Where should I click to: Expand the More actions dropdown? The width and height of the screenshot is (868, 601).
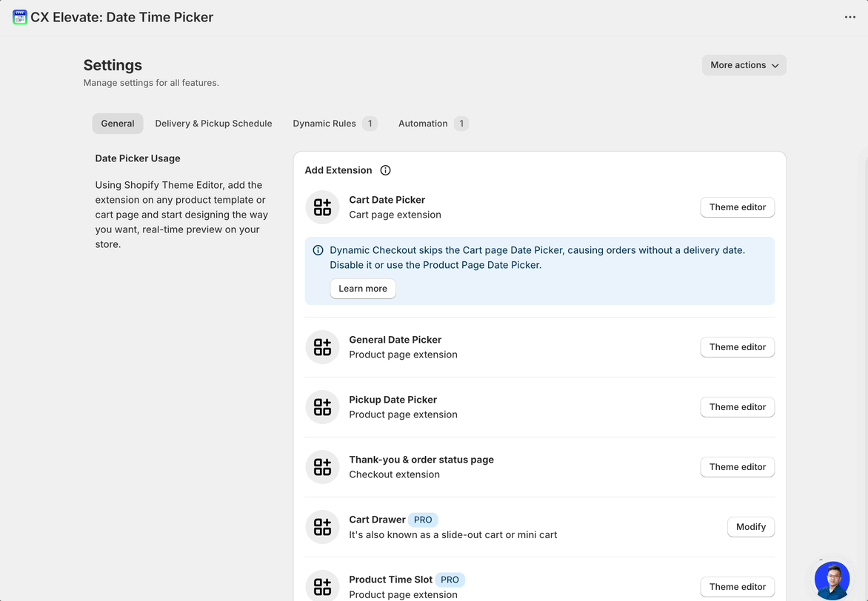[x=744, y=65]
